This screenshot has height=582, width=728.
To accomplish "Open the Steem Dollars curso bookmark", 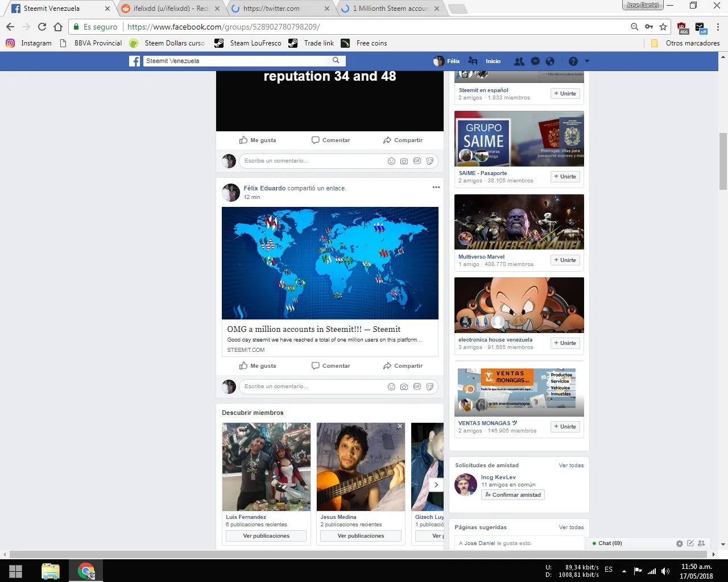I will (x=167, y=43).
